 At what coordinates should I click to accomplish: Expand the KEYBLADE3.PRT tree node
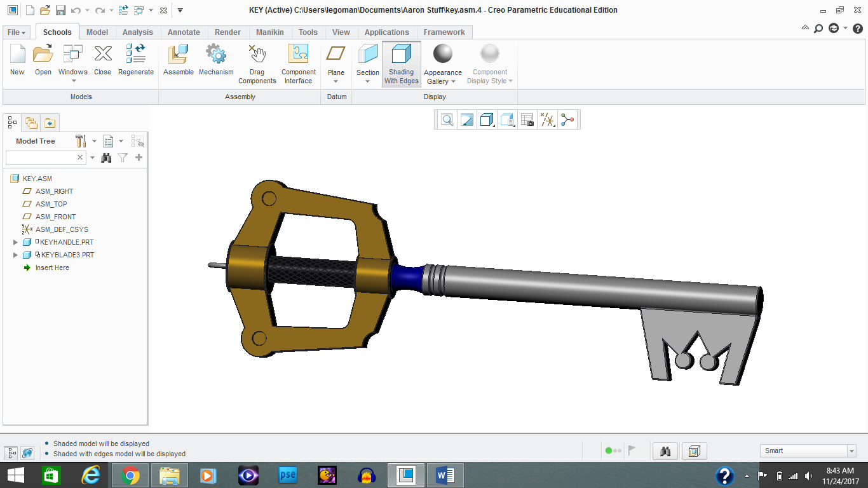coord(15,255)
